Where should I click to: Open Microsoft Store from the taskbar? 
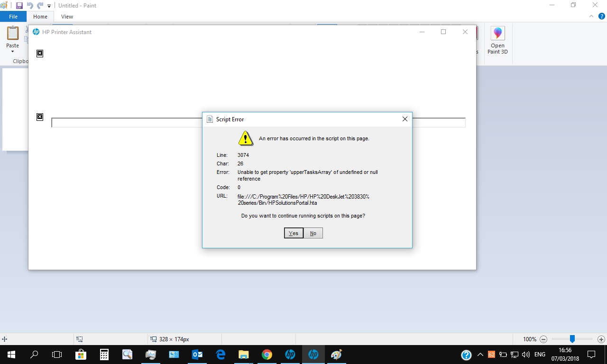click(81, 355)
